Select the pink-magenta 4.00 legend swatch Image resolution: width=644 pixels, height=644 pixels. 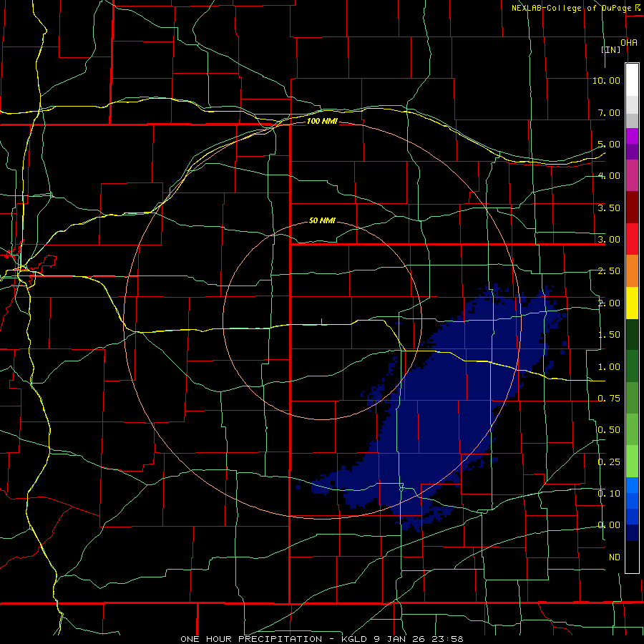(x=632, y=175)
